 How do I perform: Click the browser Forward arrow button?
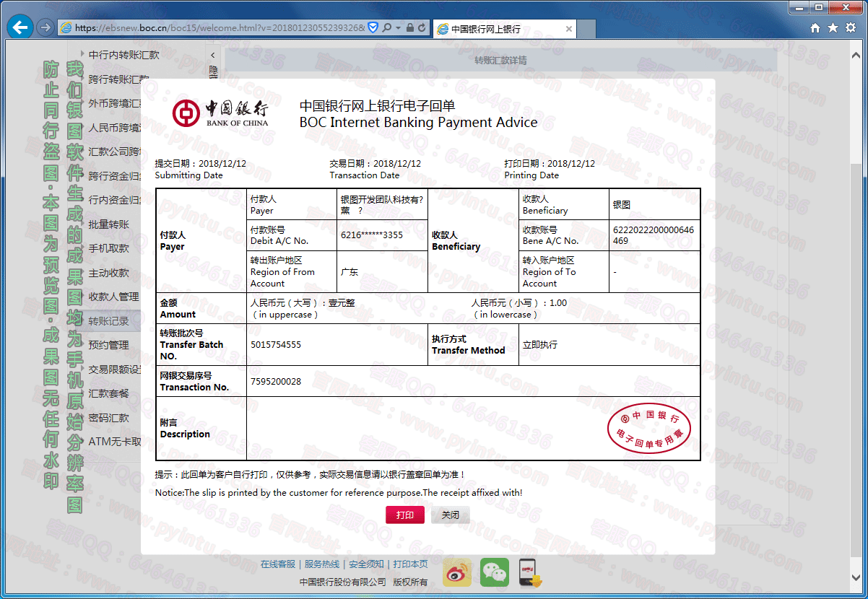click(x=45, y=28)
